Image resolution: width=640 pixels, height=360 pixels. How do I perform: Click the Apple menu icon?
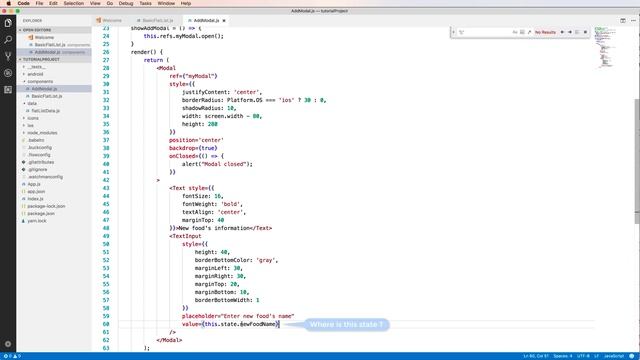[x=8, y=3]
